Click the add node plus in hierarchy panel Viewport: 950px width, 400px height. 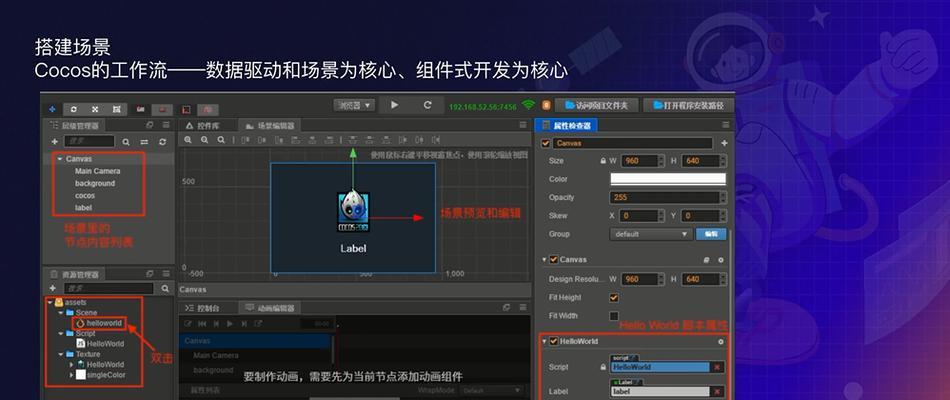tap(55, 141)
